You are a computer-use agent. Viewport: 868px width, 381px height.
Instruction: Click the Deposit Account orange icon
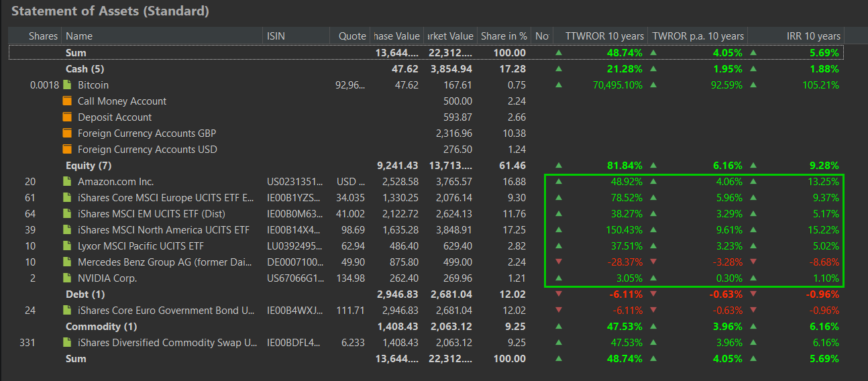(66, 117)
